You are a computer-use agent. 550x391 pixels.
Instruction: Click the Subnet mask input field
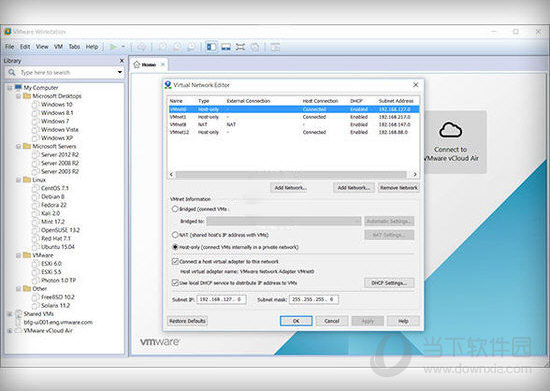(x=314, y=299)
